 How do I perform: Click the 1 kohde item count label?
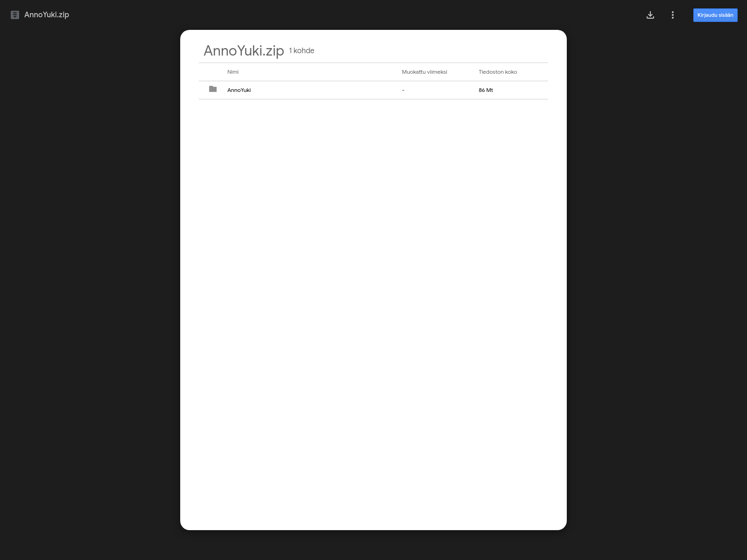click(302, 50)
